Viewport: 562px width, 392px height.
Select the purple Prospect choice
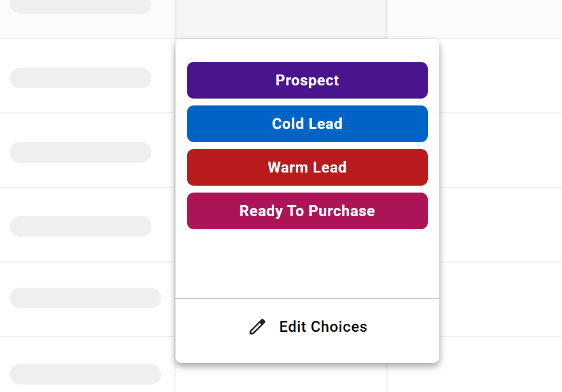click(x=307, y=80)
